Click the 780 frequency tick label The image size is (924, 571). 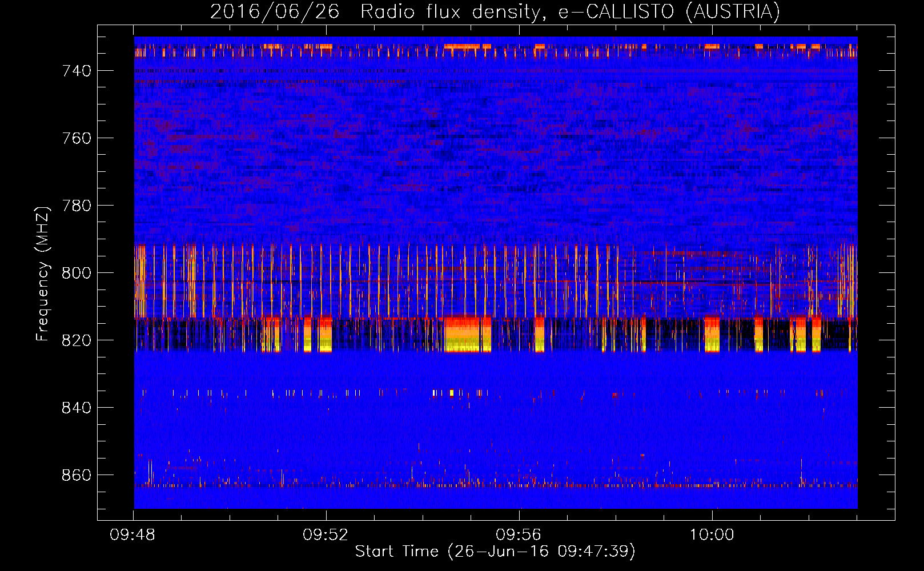coord(77,206)
